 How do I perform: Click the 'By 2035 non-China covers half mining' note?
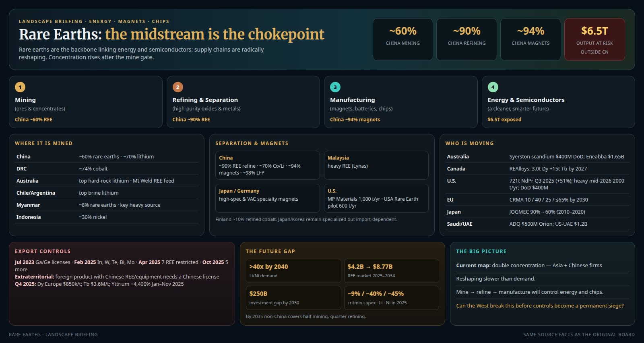click(x=306, y=317)
